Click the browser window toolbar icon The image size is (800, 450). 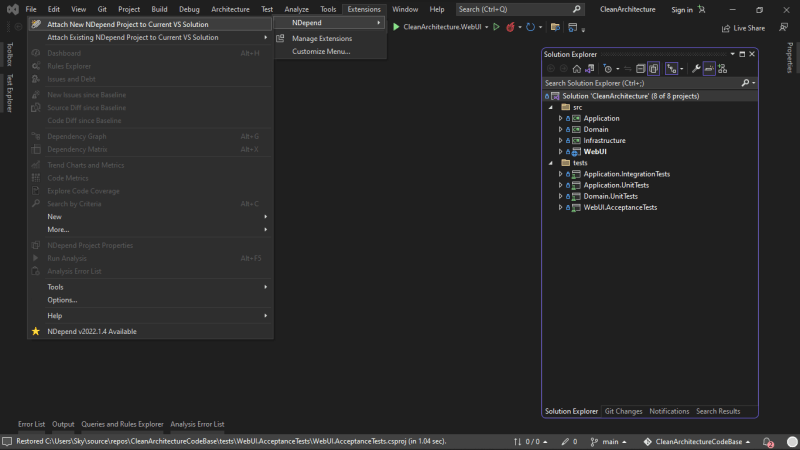point(572,27)
